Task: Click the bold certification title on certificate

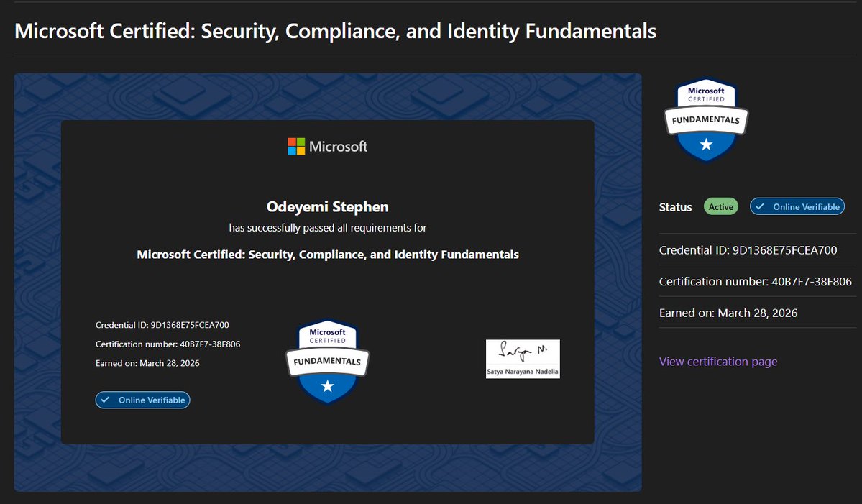Action: (328, 255)
